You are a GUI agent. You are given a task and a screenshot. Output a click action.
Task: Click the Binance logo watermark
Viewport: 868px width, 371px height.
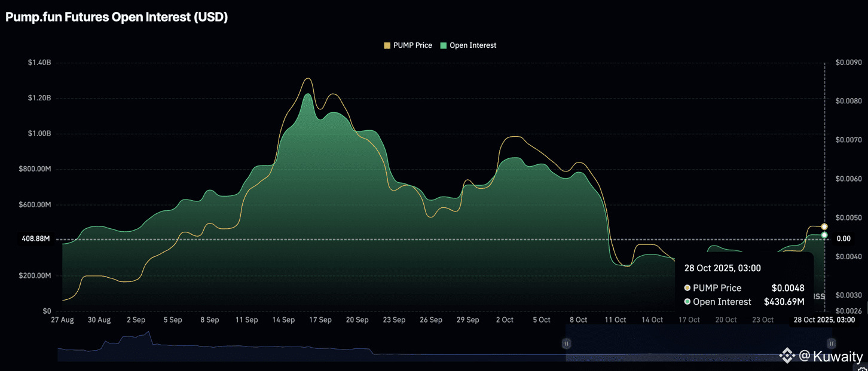pyautogui.click(x=787, y=357)
